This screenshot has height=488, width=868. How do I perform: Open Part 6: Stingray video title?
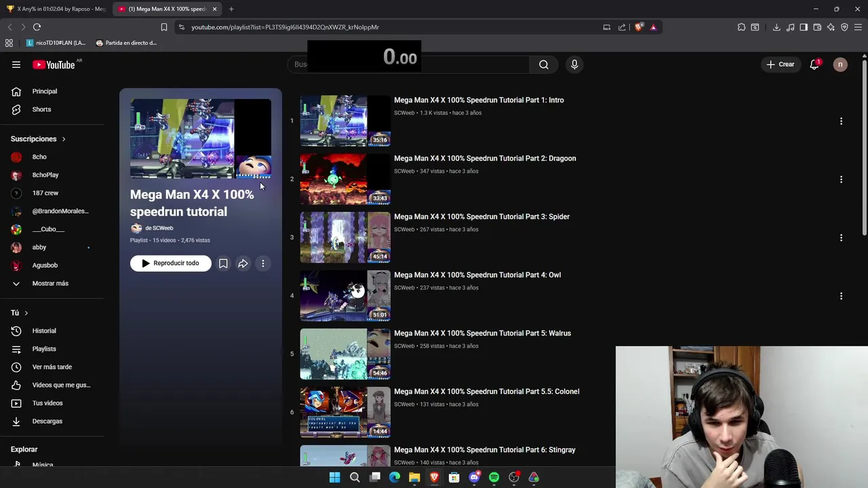pyautogui.click(x=485, y=450)
